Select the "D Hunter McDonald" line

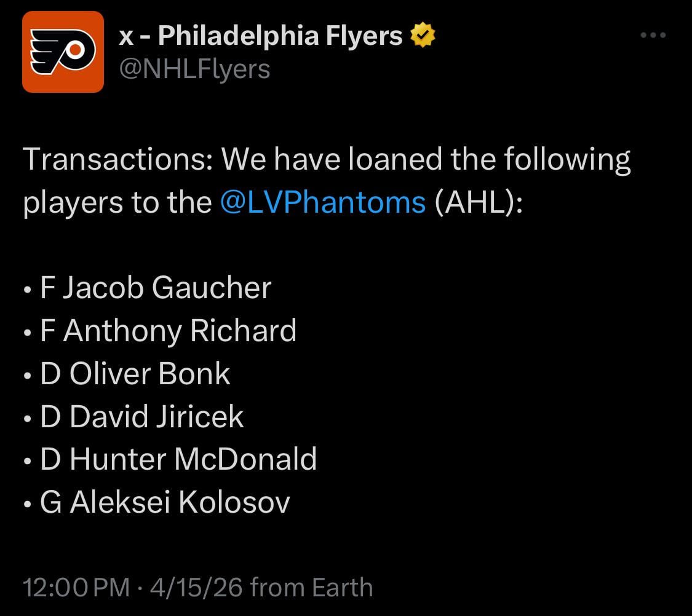point(178,459)
